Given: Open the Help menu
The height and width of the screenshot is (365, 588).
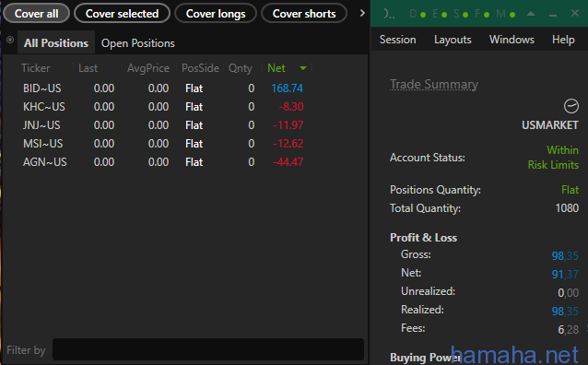Looking at the screenshot, I should (563, 40).
